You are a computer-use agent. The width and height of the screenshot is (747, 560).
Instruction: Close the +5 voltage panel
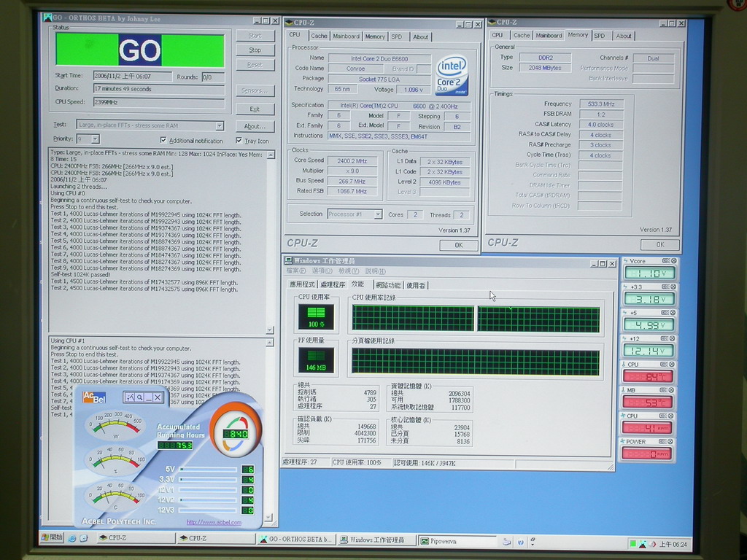pos(673,312)
